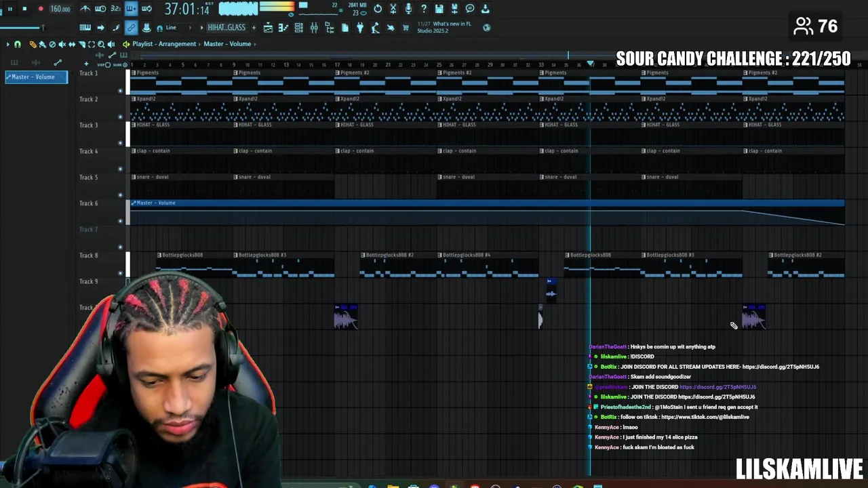This screenshot has width=868, height=488.
Task: Open the Line snap dropdown
Action: pos(179,28)
